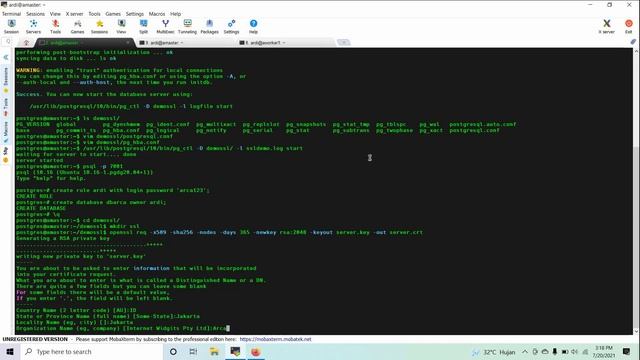Open the Packages toolbar icon
640x360 pixels.
209,27
